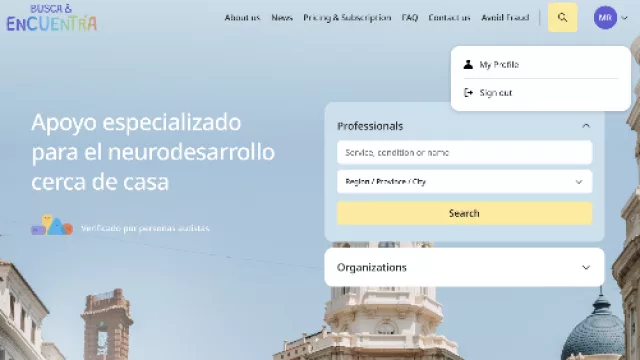The width and height of the screenshot is (640, 360).
Task: Click the Verificado por personas autistas text
Action: click(145, 228)
